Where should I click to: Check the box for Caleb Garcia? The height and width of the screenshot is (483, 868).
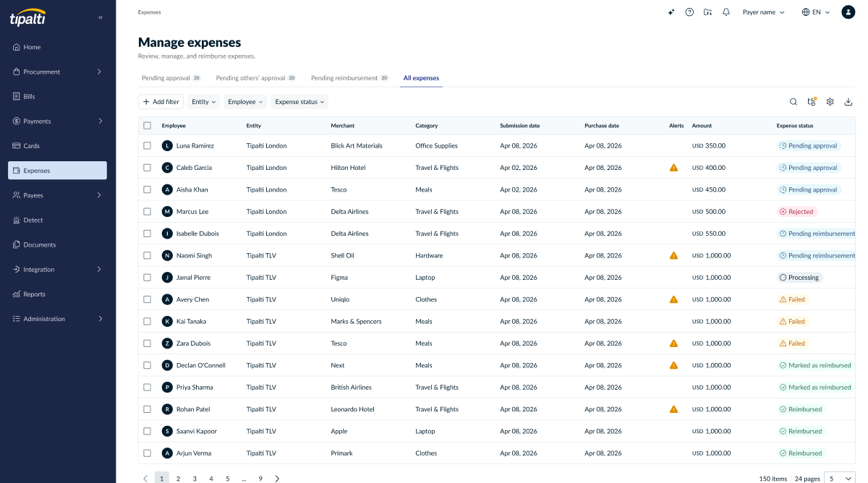pos(147,168)
